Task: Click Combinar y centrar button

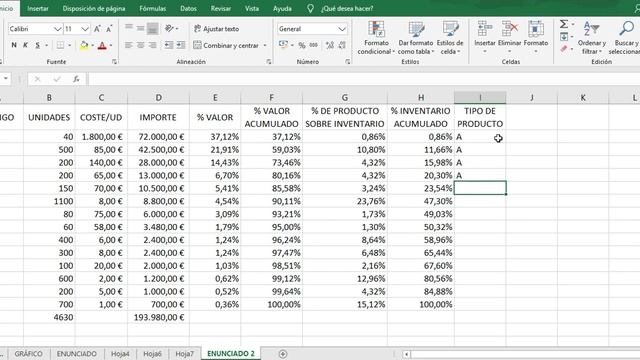Action: (226, 45)
